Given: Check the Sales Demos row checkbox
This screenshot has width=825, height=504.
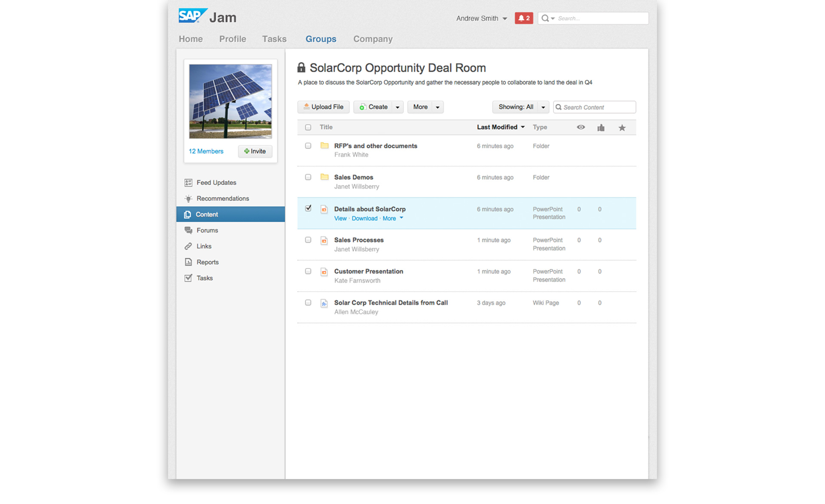Looking at the screenshot, I should 308,177.
